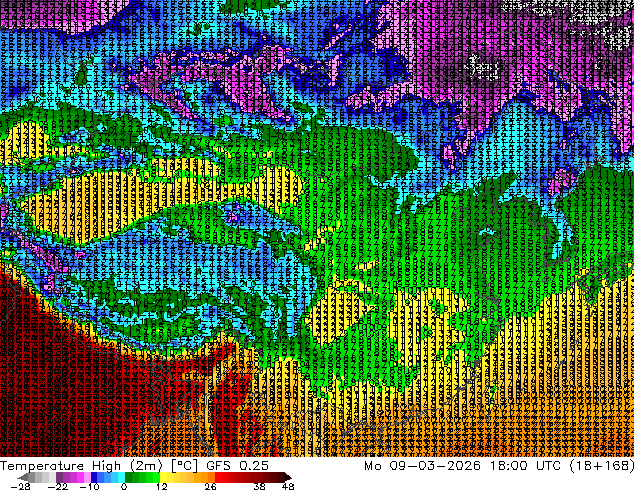Image resolution: width=634 pixels, height=490 pixels.
Task: Click the '26' value on the legend
Action: (210, 486)
